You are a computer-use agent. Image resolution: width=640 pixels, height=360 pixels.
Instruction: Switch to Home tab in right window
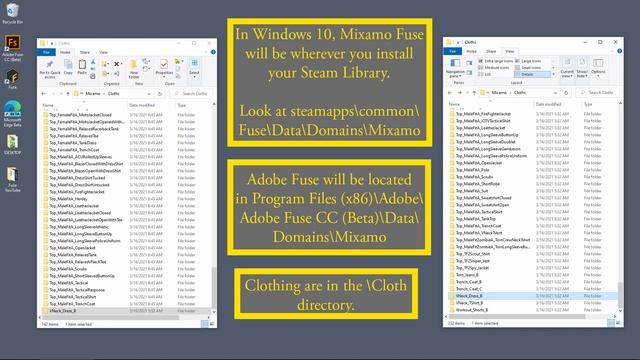coord(471,51)
